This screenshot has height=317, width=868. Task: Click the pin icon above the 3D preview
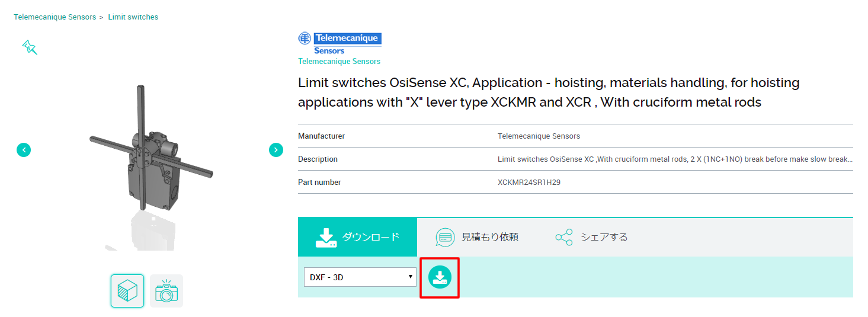(30, 47)
